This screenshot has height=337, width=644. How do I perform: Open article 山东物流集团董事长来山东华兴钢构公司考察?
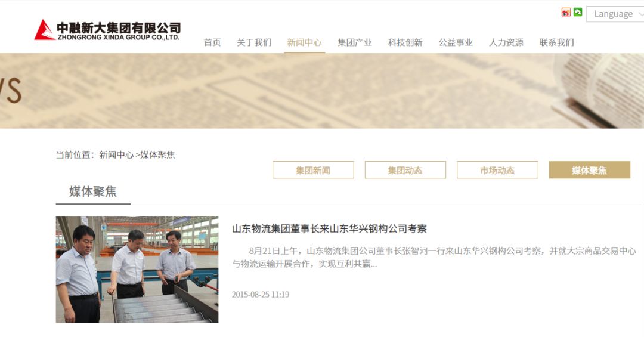click(x=329, y=229)
